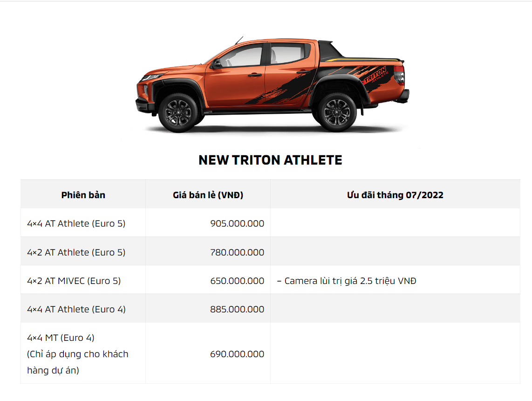The height and width of the screenshot is (401, 532).
Task: Click the 885.000.000 price
Action: (x=237, y=309)
